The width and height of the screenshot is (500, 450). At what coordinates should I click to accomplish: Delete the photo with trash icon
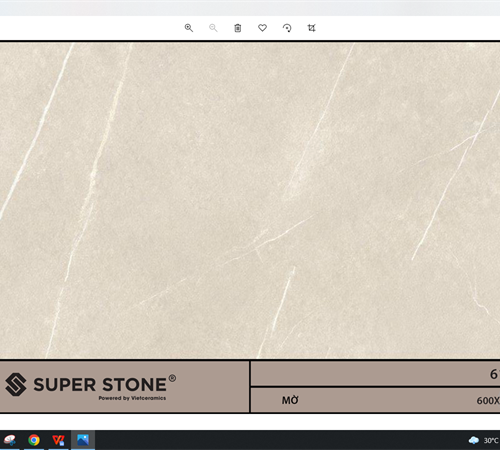click(x=238, y=28)
